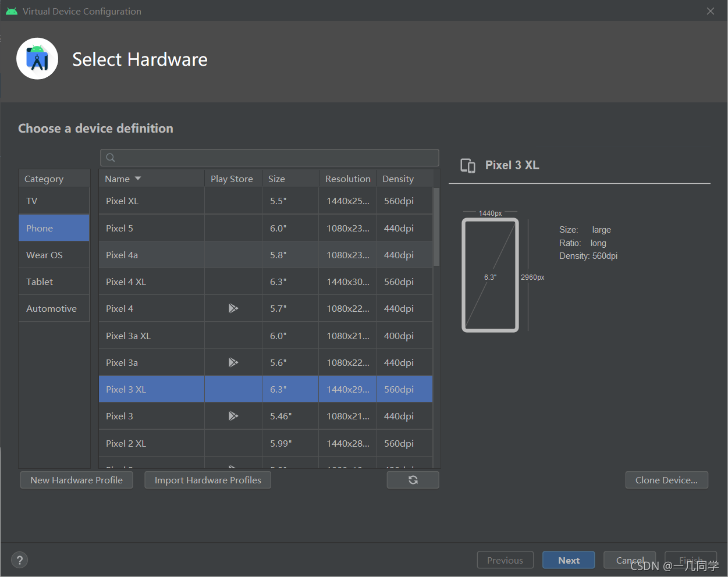Click the search magnifier icon
The width and height of the screenshot is (728, 577).
(111, 158)
